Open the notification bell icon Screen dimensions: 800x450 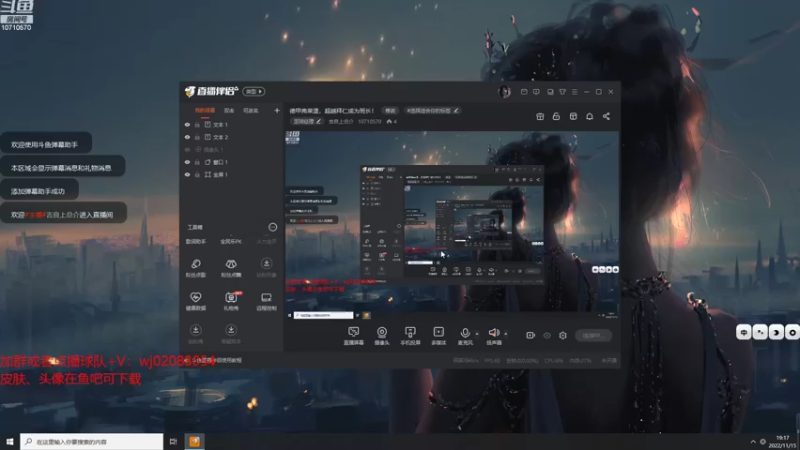[589, 116]
